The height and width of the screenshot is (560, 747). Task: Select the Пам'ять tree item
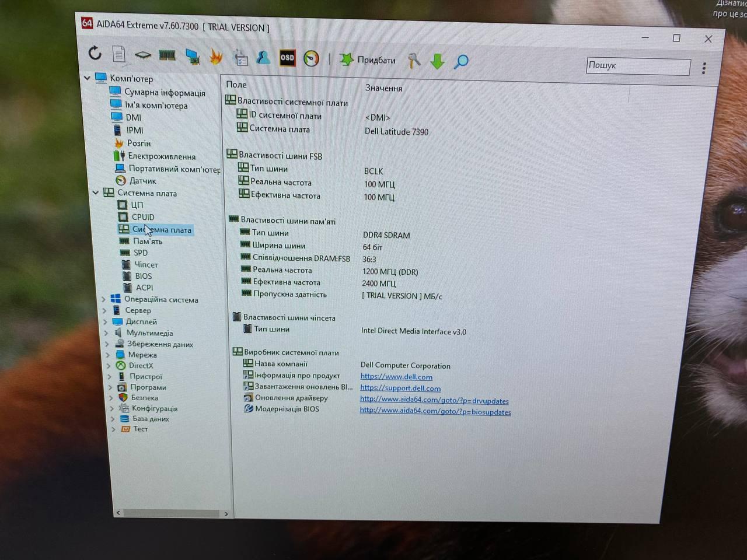coord(148,241)
